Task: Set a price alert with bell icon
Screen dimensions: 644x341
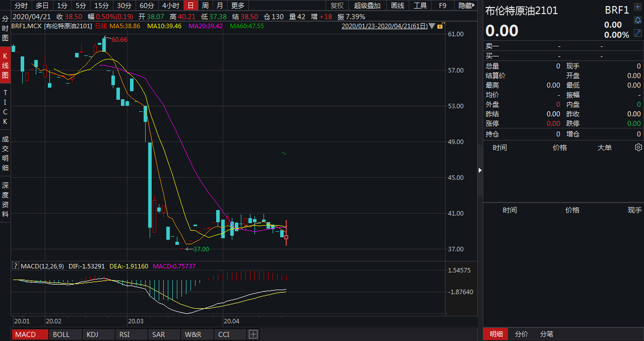Action: 637,20
